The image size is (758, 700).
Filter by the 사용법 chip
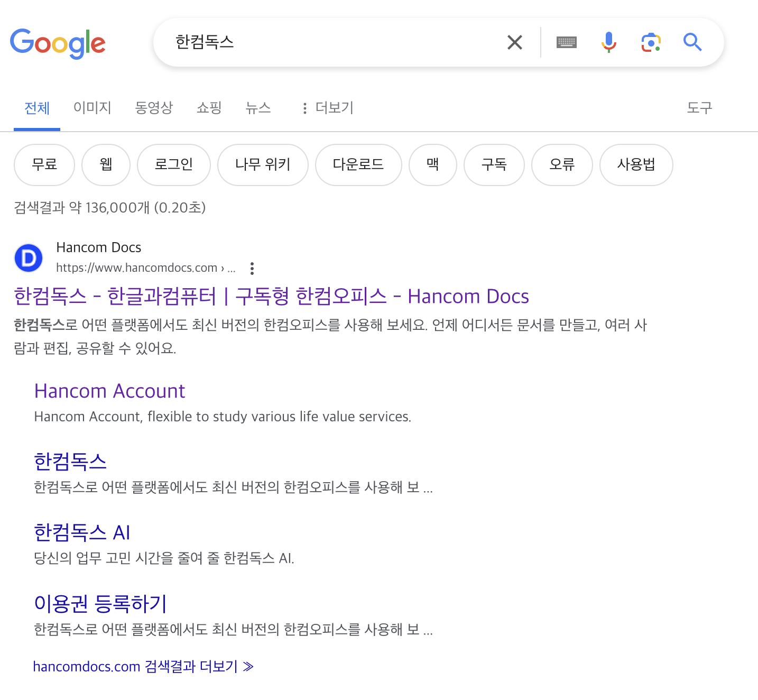[636, 165]
